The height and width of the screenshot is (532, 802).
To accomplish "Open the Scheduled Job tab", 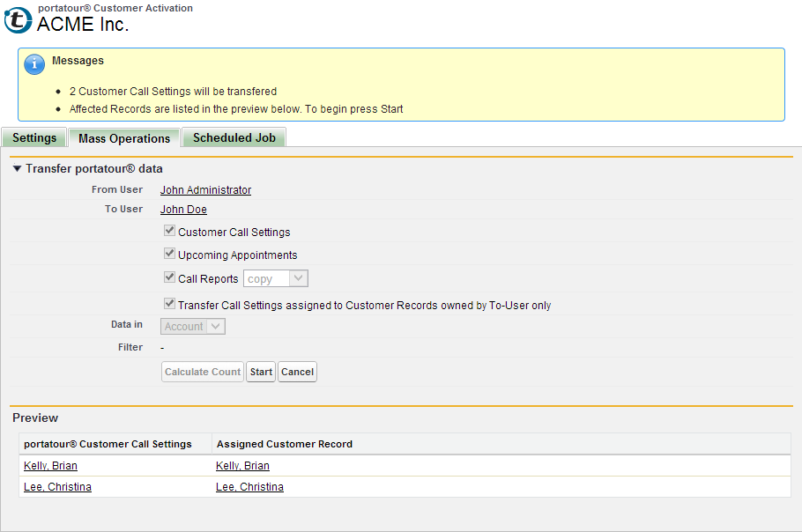I will pos(234,138).
